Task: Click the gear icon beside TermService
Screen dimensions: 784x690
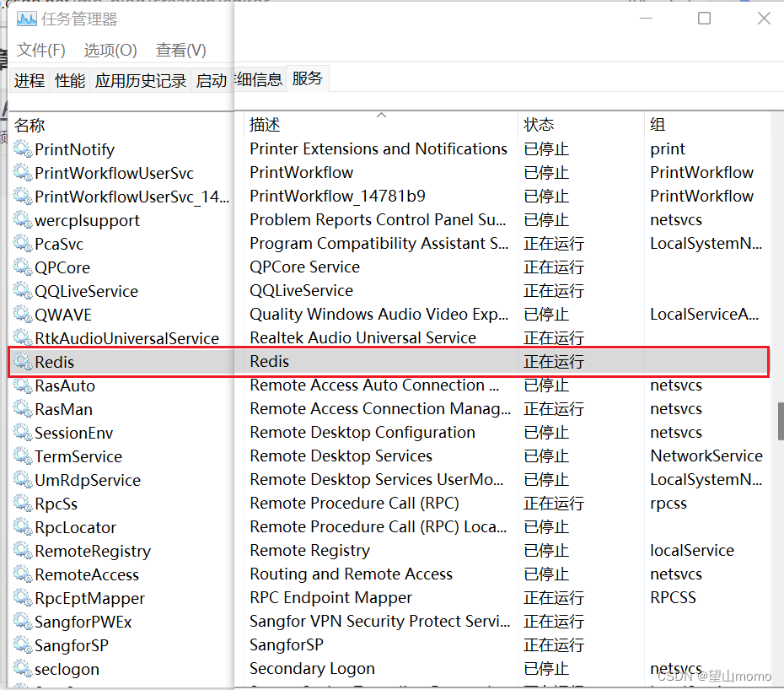Action: pos(23,456)
